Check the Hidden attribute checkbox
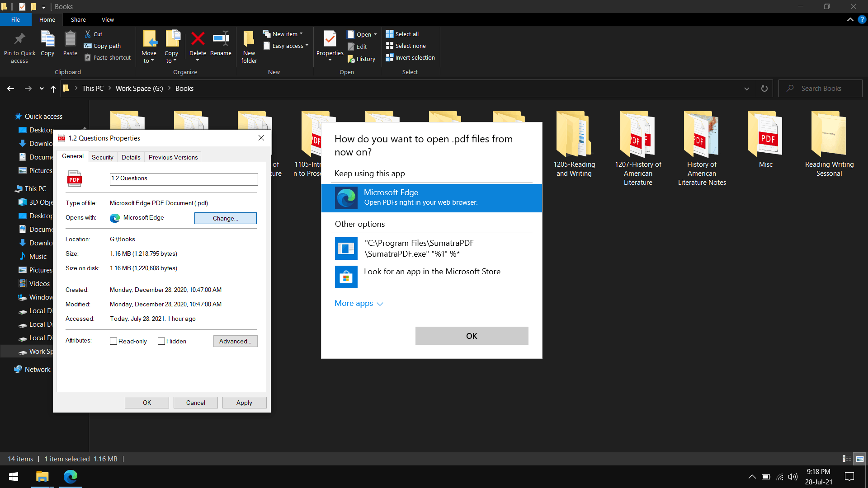The height and width of the screenshot is (488, 868). tap(161, 342)
